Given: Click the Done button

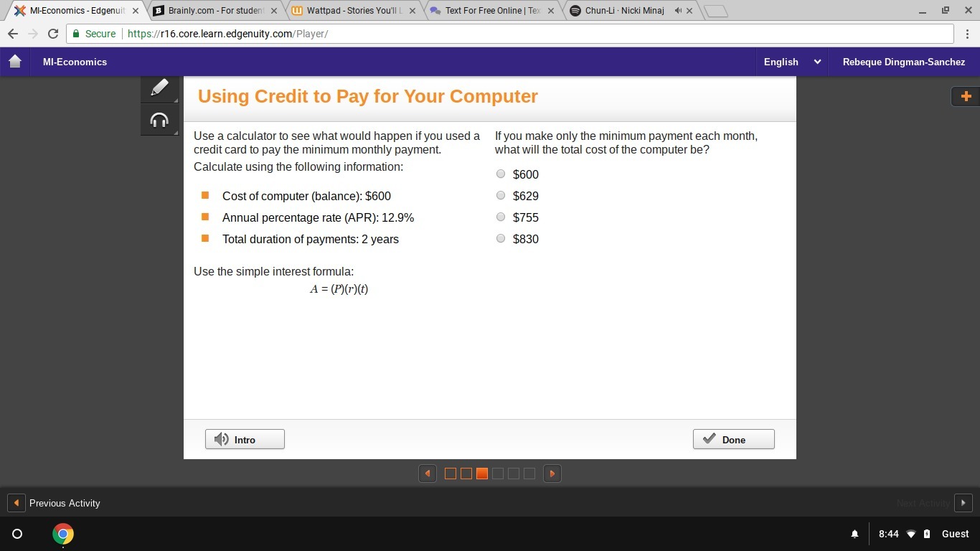Looking at the screenshot, I should (733, 439).
